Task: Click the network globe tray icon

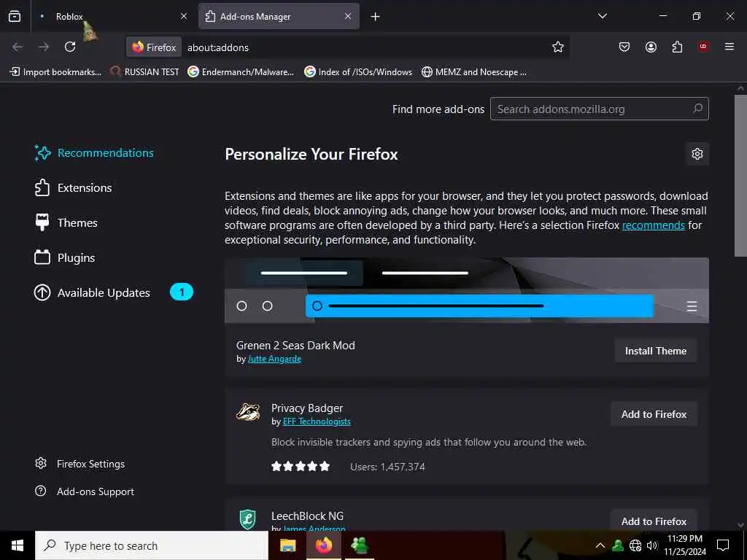Action: coord(635,545)
